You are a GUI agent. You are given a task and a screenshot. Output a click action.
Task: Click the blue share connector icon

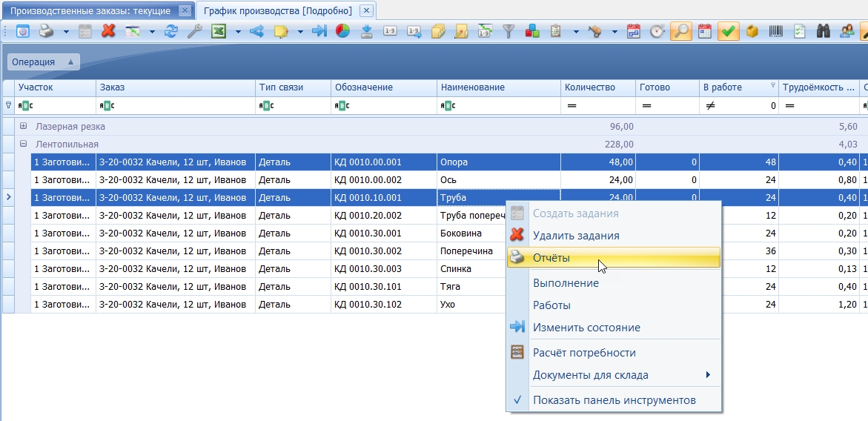256,32
